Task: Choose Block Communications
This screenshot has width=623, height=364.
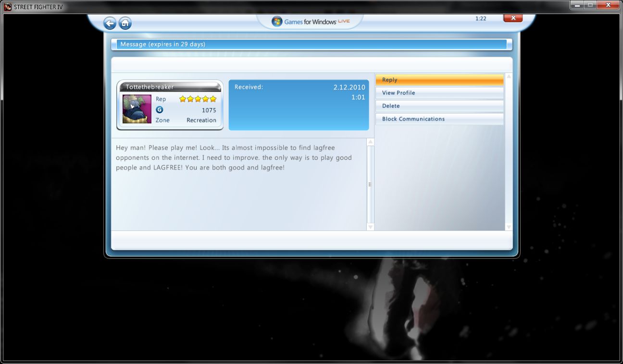Action: [x=439, y=119]
